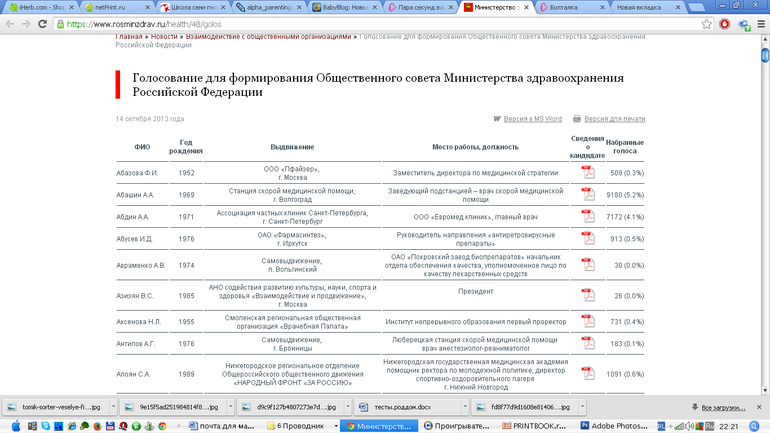
Task: Switch to Проигрыватель taskbar window
Action: pos(456,426)
